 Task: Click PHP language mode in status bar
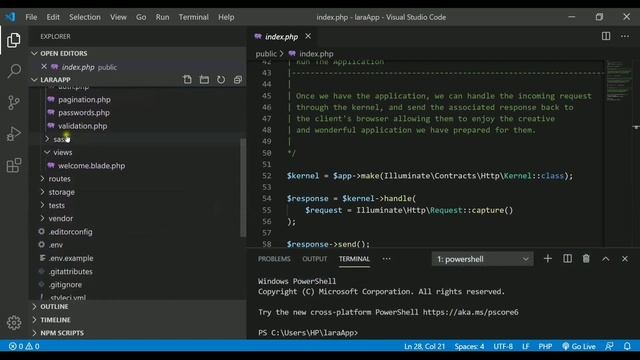pyautogui.click(x=545, y=346)
